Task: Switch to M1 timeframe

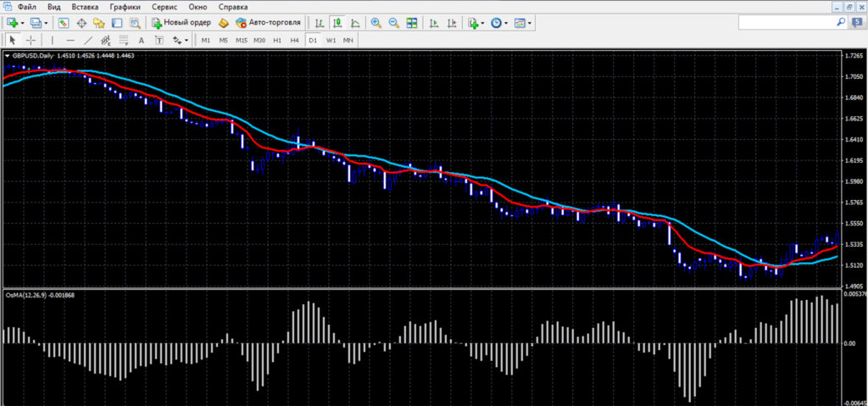Action: click(x=205, y=41)
